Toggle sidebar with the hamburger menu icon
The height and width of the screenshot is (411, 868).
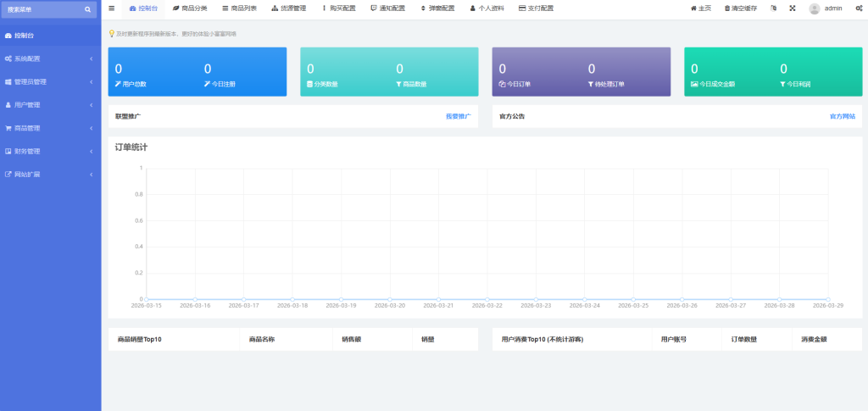tap(112, 8)
